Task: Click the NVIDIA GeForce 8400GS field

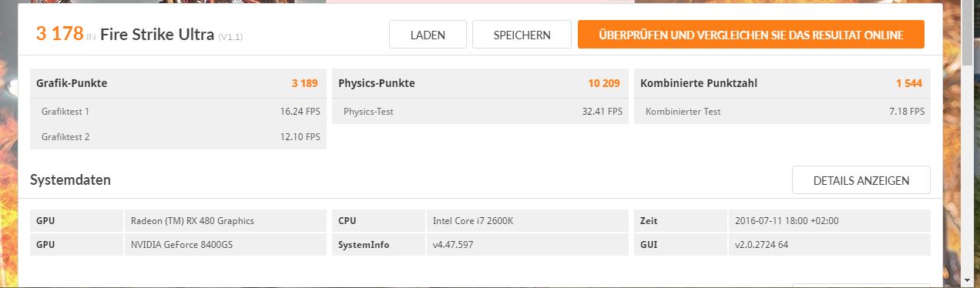Action: click(225, 245)
